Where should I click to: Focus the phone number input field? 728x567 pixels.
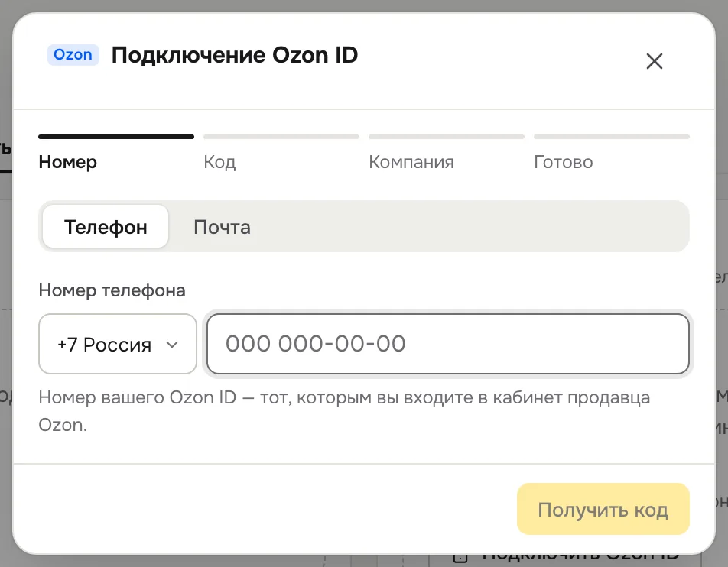447,344
